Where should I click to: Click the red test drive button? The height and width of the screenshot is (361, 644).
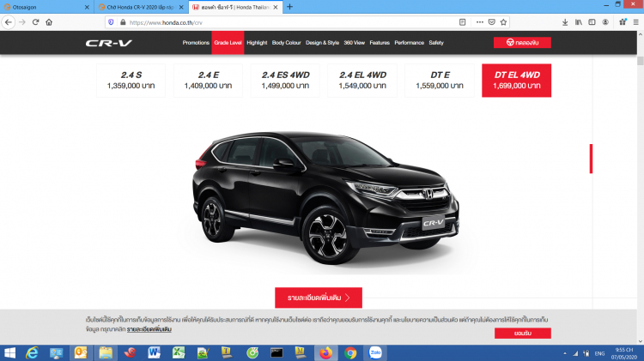tap(522, 43)
